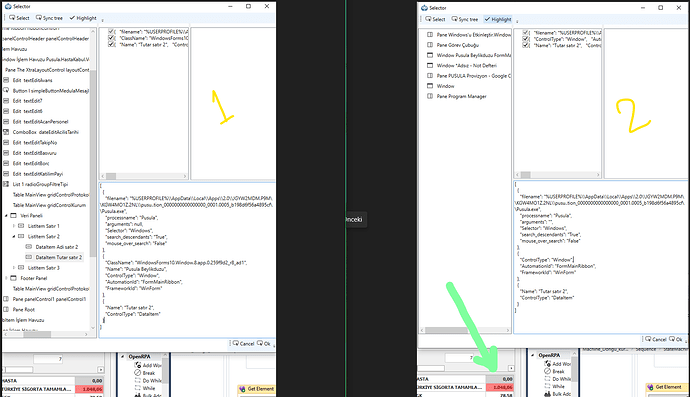Image resolution: width=690 pixels, height=397 pixels.
Task: Click the List radioGroupFiltreTipi icon
Action: (x=6, y=184)
